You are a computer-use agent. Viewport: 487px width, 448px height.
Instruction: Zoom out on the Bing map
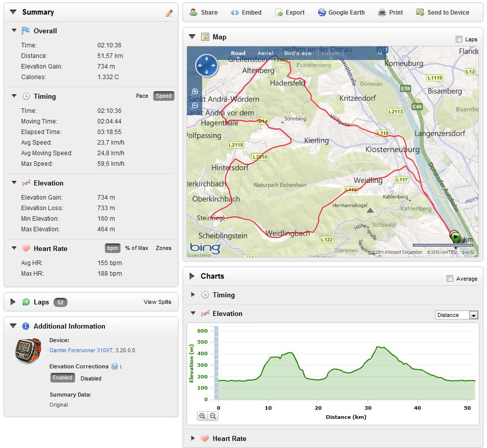(x=195, y=106)
